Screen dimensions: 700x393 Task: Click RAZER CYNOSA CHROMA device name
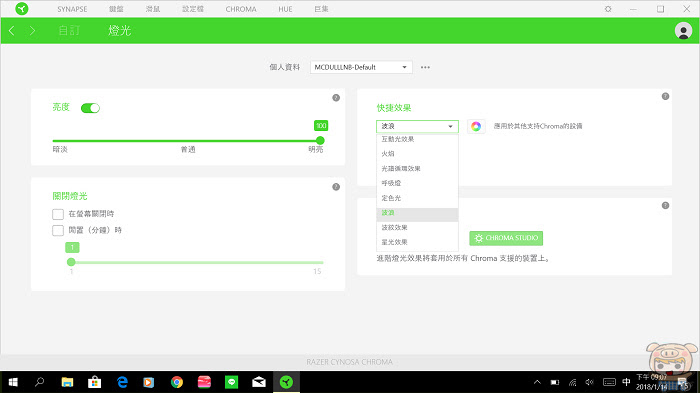click(x=350, y=362)
